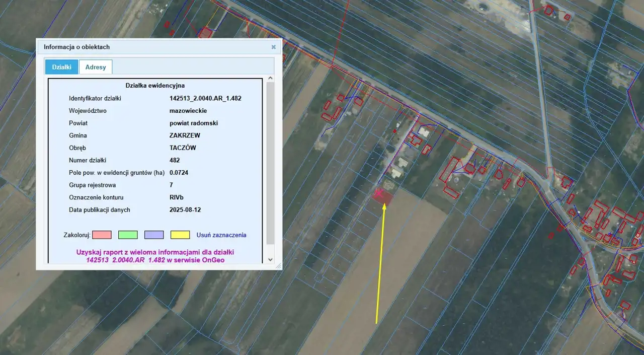Screen dimensions: 644x355
Task: Click the Informacja o obiektach title bar
Action: (151, 47)
